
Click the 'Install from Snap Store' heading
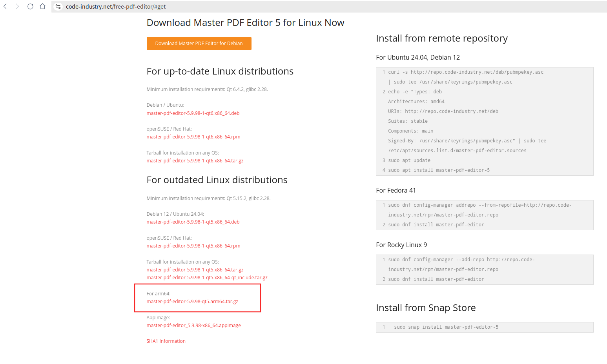[x=426, y=308]
